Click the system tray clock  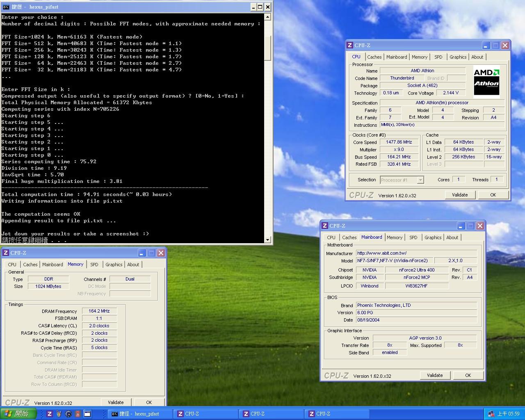(509, 414)
